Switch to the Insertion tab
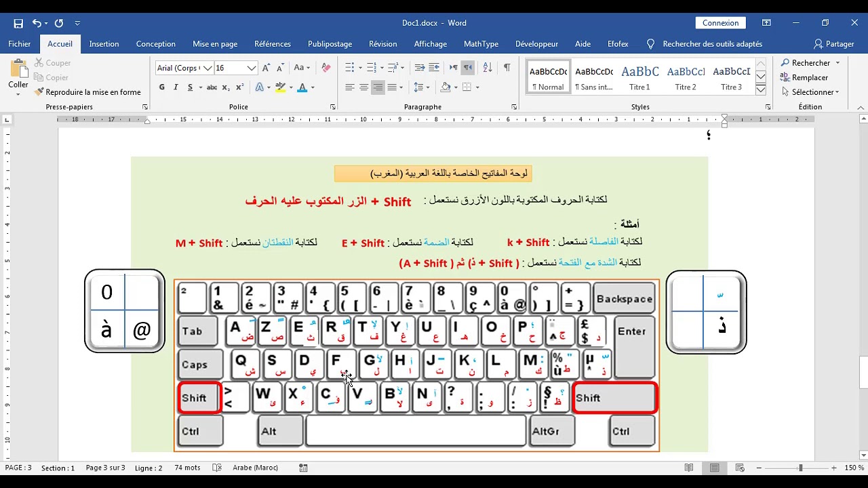This screenshot has width=868, height=488. 104,44
